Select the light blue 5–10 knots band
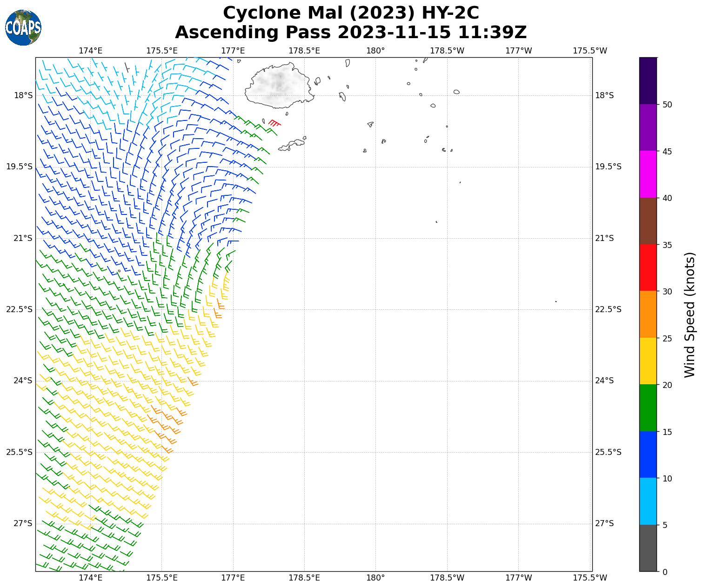This screenshot has height=588, width=703. coord(648,501)
